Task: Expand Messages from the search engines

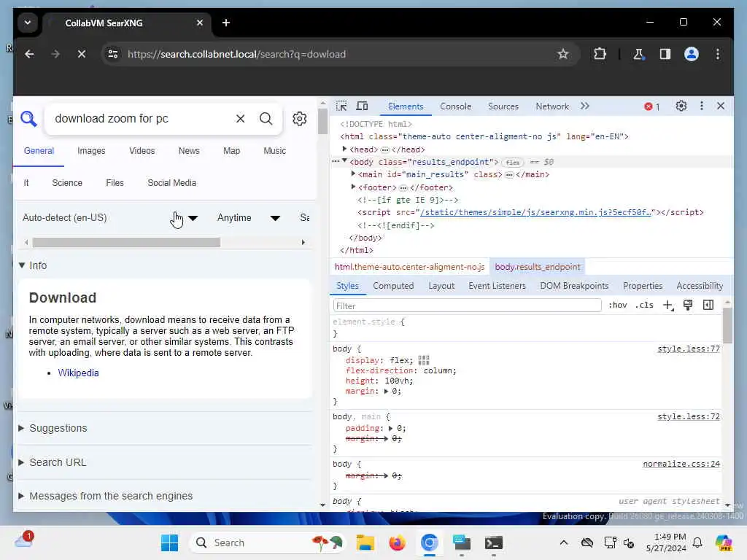Action: tap(105, 496)
